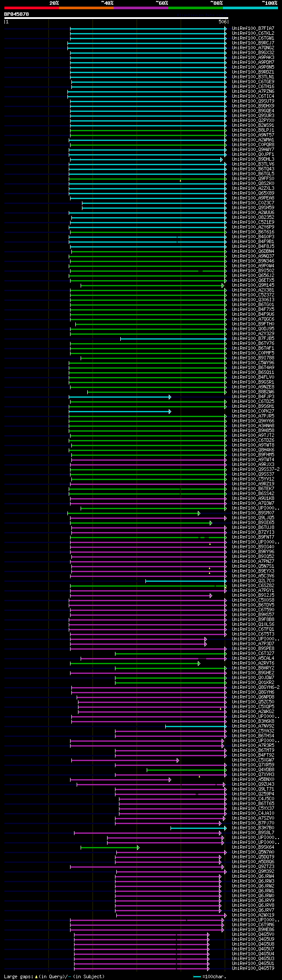Select the UniRef100_C0PQR8 entry

pos(253,145)
